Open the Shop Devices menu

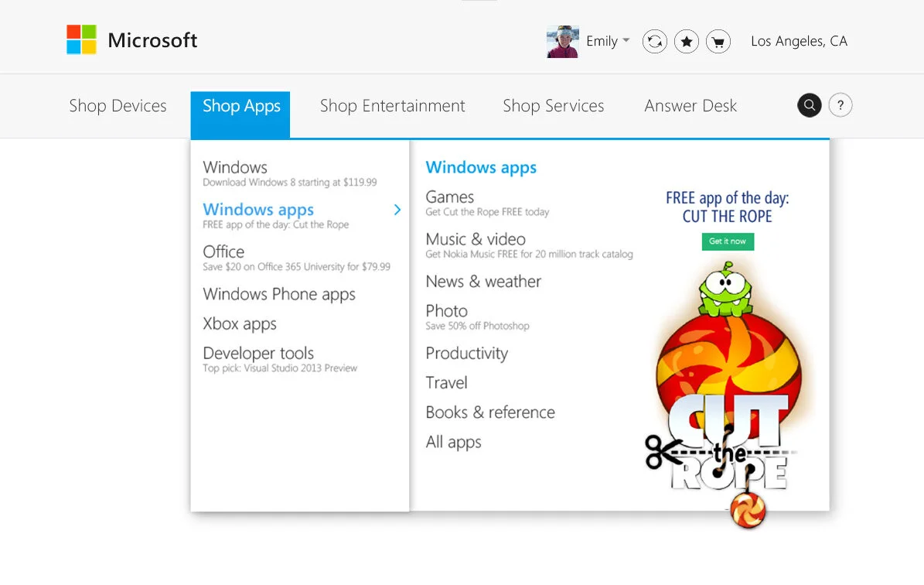118,105
